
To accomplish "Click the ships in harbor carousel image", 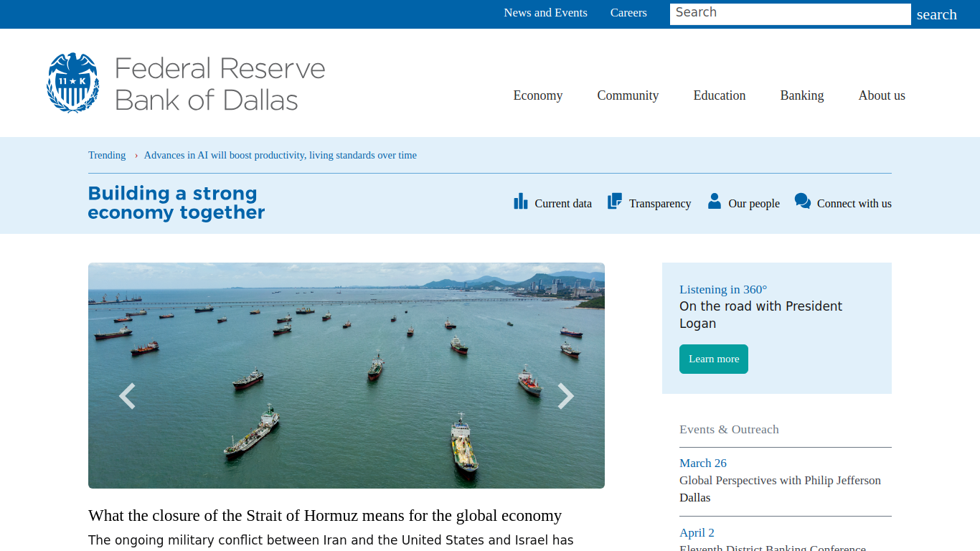I will (347, 375).
